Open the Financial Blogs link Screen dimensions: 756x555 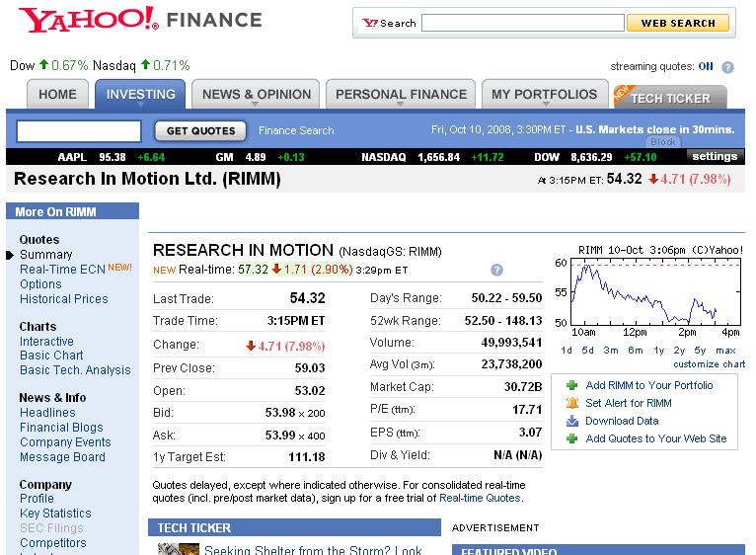(x=62, y=428)
